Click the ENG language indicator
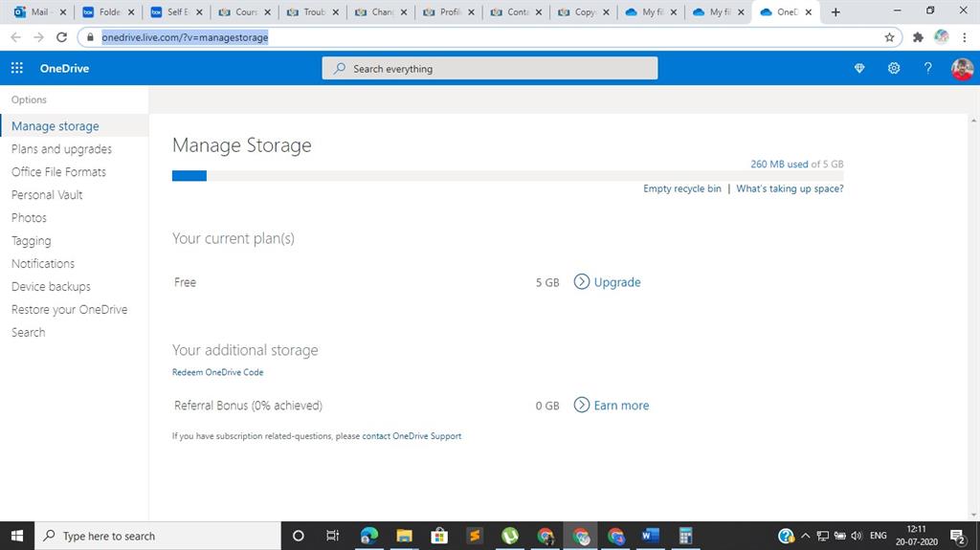This screenshot has width=980, height=550. pos(879,536)
